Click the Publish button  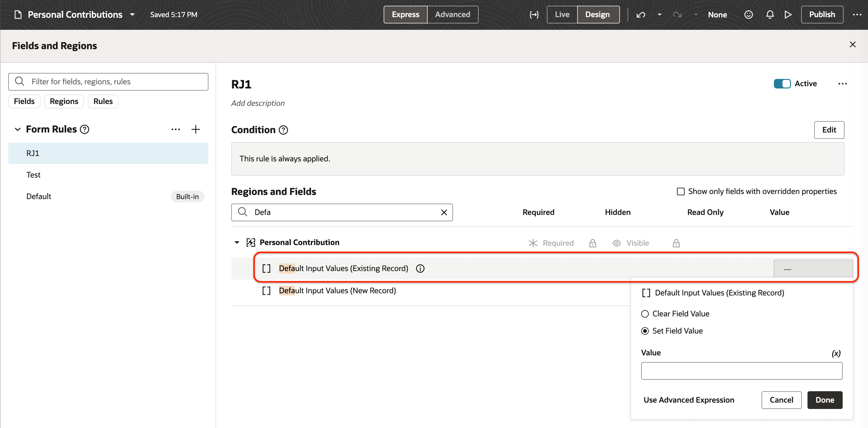[822, 15]
